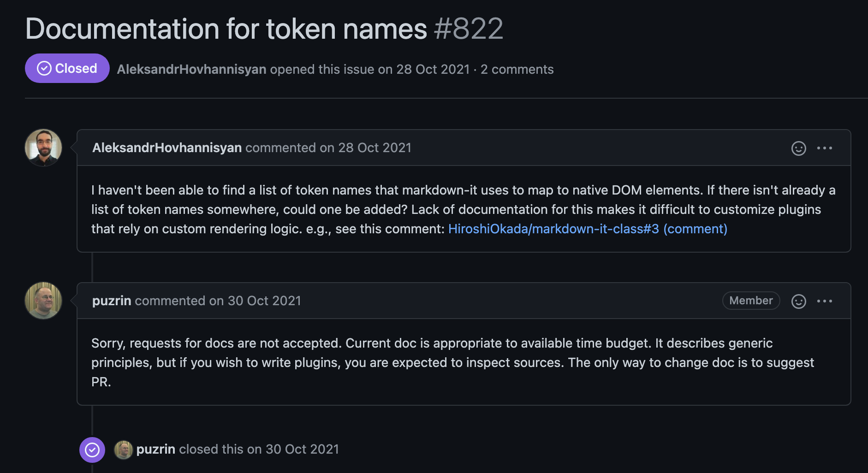Click the 30 Oct 2021 comment timestamp
The height and width of the screenshot is (473, 868).
[x=264, y=301]
